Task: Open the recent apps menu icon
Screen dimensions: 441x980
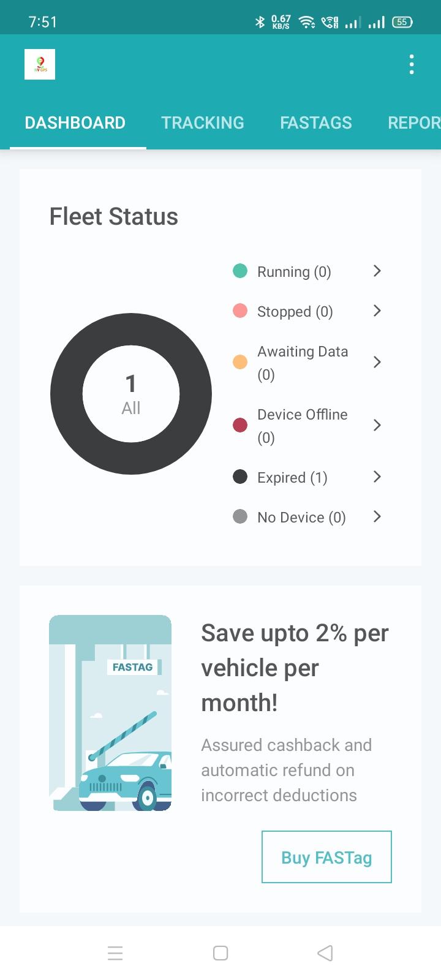Action: point(115,953)
